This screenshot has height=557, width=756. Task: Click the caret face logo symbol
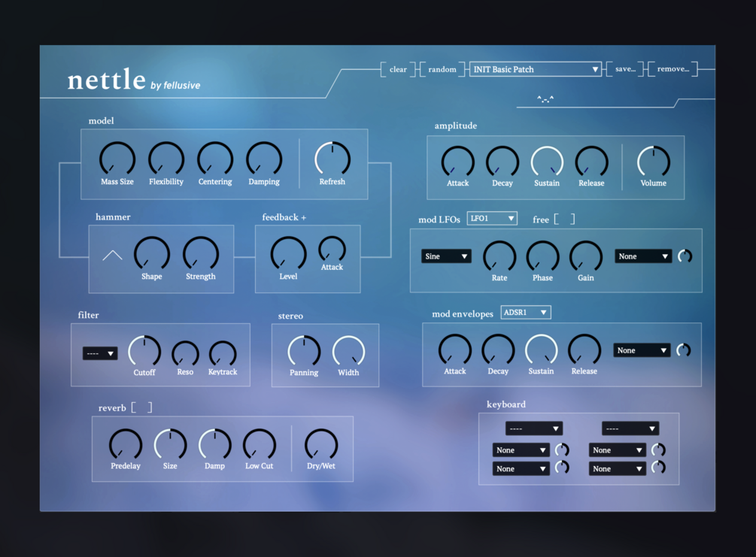point(545,98)
